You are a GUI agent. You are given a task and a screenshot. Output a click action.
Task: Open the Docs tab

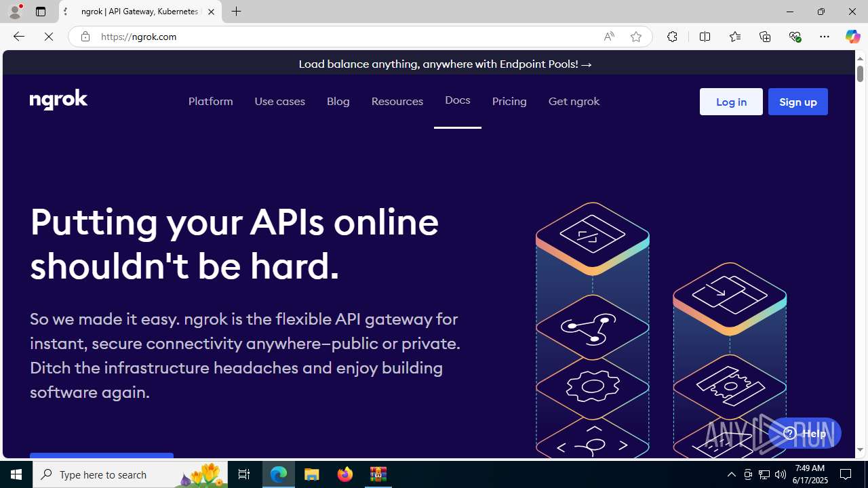coord(458,100)
